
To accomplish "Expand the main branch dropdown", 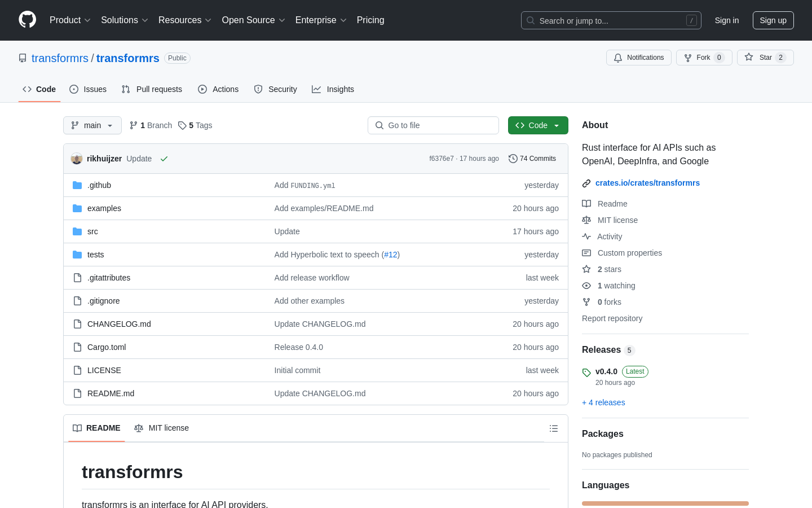I will [x=92, y=125].
